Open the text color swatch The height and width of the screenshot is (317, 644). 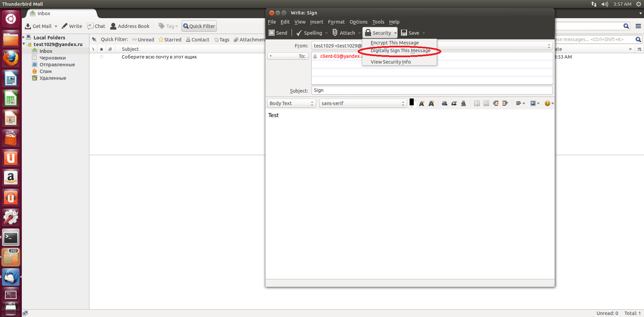(411, 102)
